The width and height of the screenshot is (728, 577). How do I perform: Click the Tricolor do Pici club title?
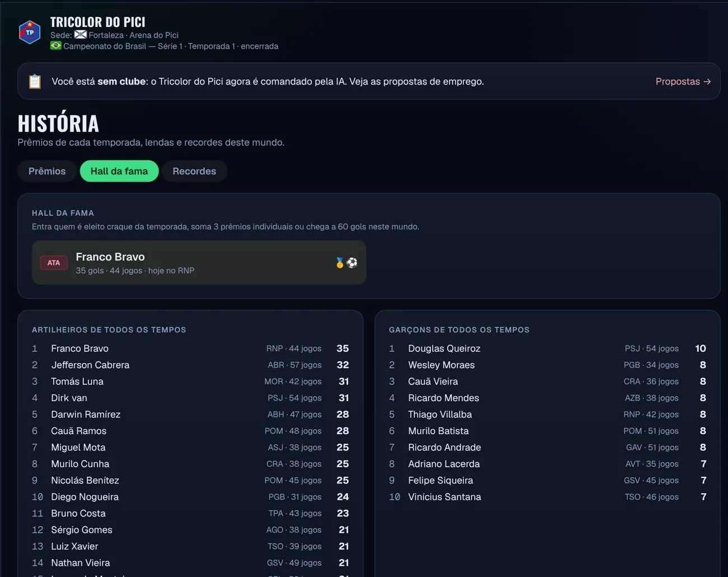[x=97, y=22]
